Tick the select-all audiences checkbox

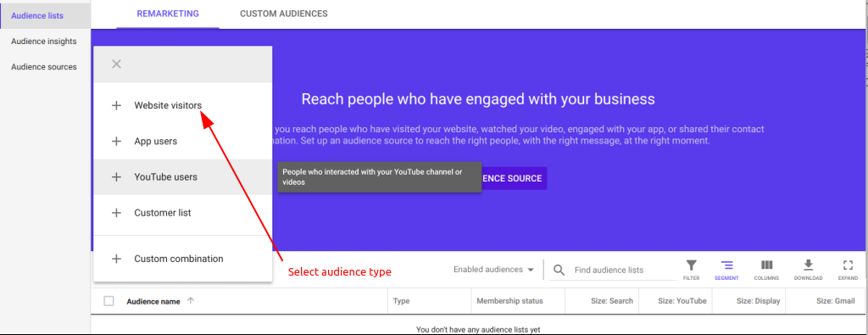click(x=109, y=301)
